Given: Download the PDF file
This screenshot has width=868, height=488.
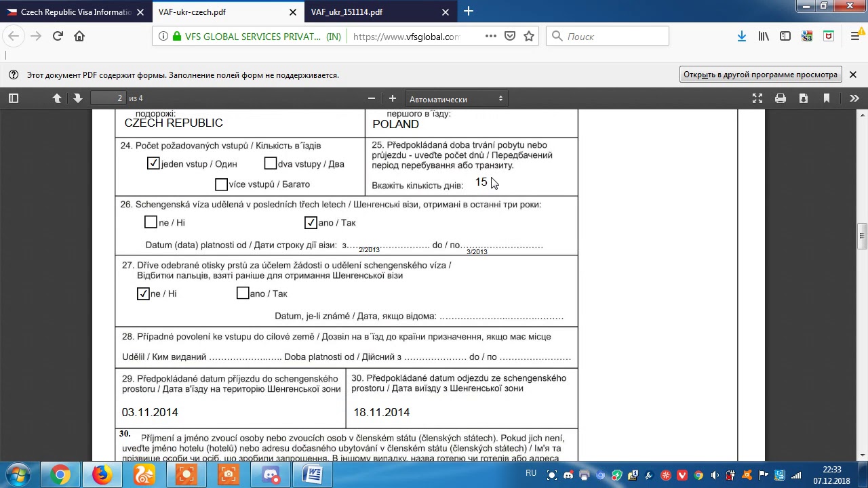Looking at the screenshot, I should [804, 98].
